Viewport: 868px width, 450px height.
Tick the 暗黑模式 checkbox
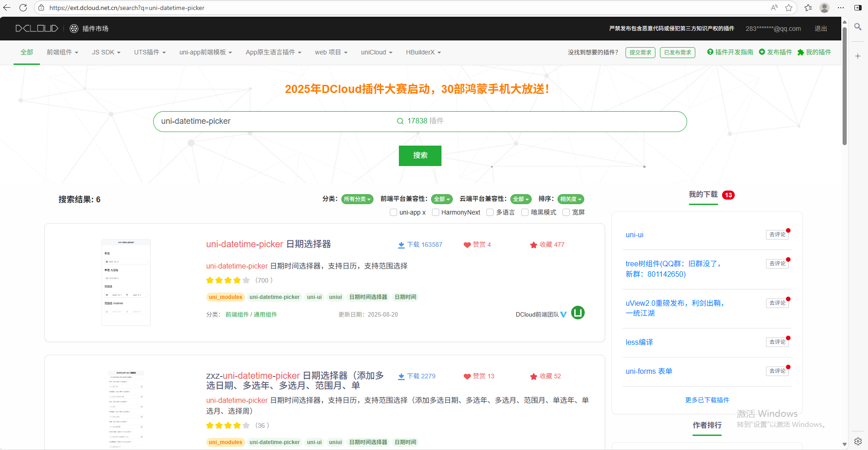click(525, 212)
